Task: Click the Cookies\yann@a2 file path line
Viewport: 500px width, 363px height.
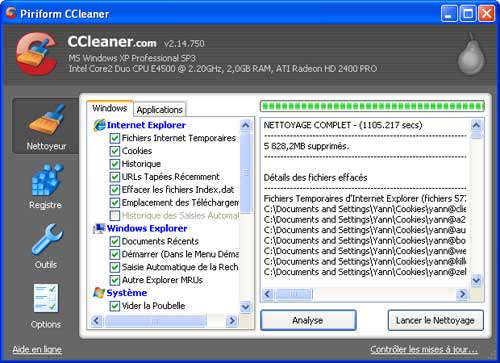Action: pos(365,220)
